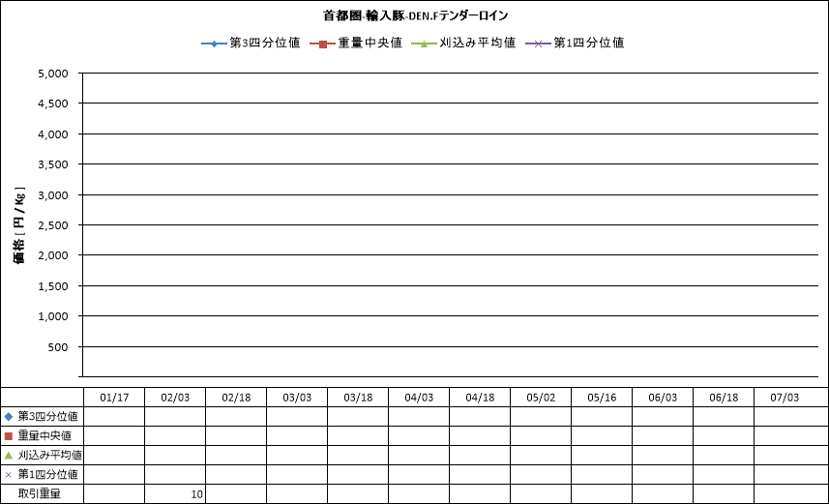This screenshot has width=829, height=504.
Task: Select the 05/16 date column header
Action: point(602,398)
